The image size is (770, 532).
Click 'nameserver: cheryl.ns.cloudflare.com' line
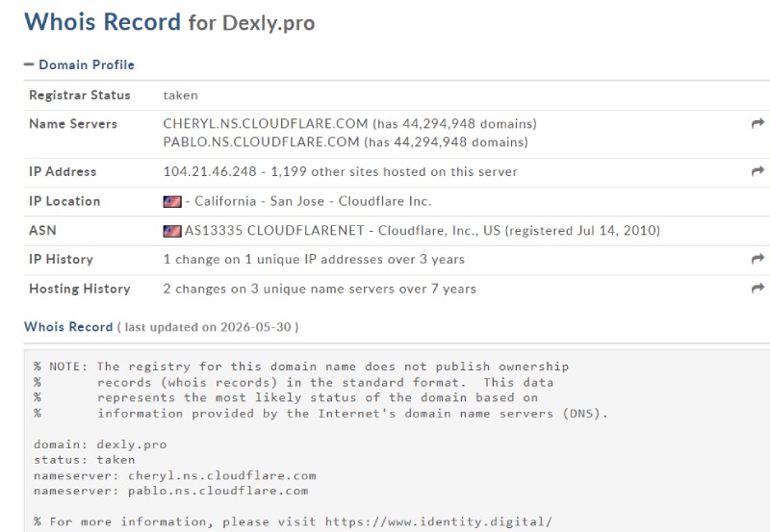click(x=175, y=475)
